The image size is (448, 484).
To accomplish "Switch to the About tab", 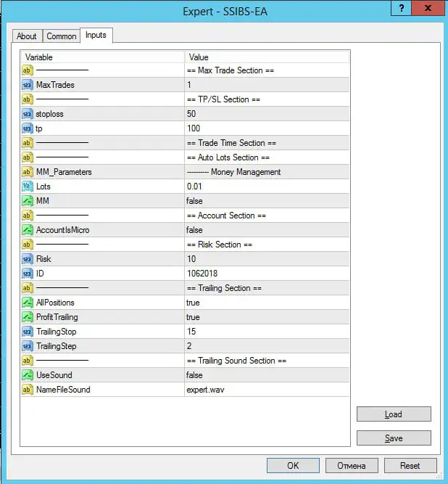I will click(27, 36).
